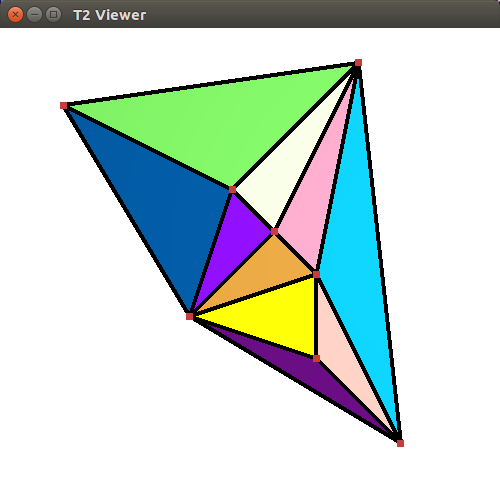Close the T2 Viewer window

tap(15, 15)
